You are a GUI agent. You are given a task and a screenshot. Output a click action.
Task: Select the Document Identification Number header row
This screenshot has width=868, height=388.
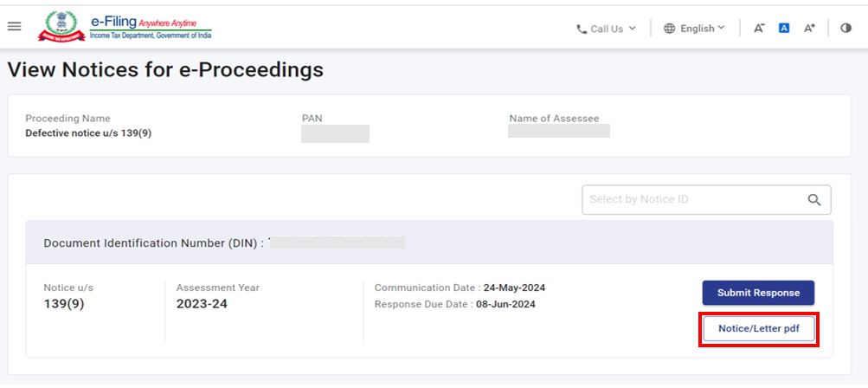[428, 243]
